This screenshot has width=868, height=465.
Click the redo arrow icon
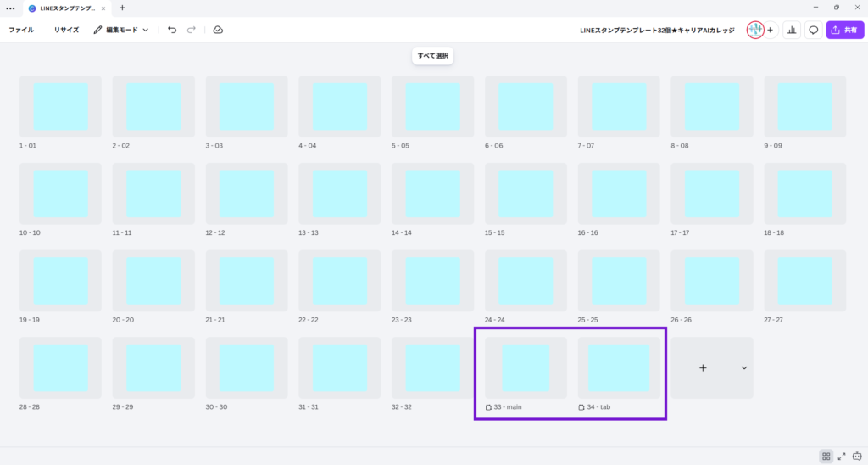pos(192,30)
